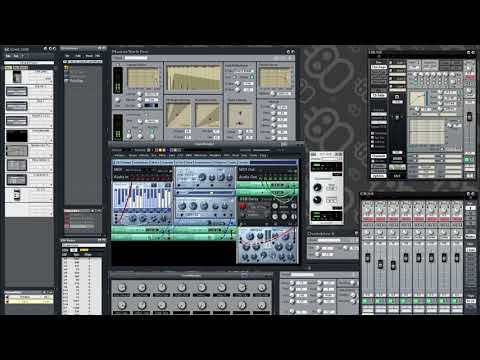
Task: Click the top knob of the first mixer channel
Action: [368, 211]
